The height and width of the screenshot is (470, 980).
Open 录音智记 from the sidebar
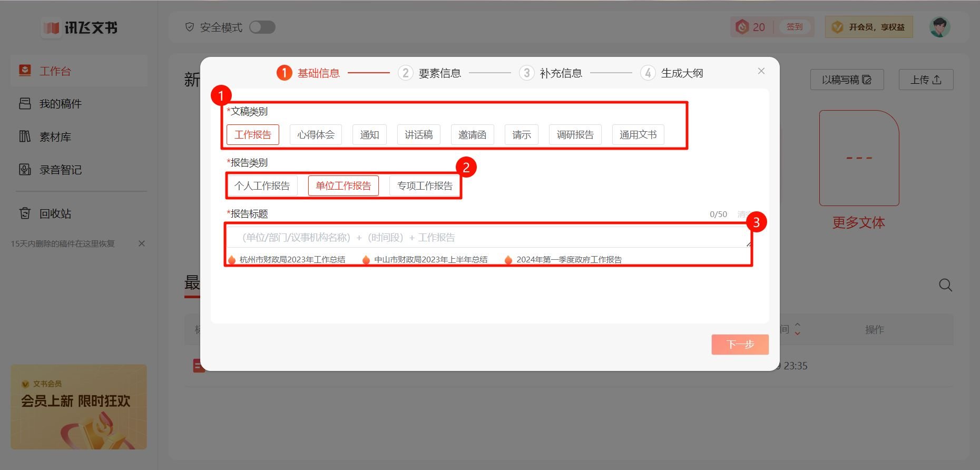(x=60, y=170)
